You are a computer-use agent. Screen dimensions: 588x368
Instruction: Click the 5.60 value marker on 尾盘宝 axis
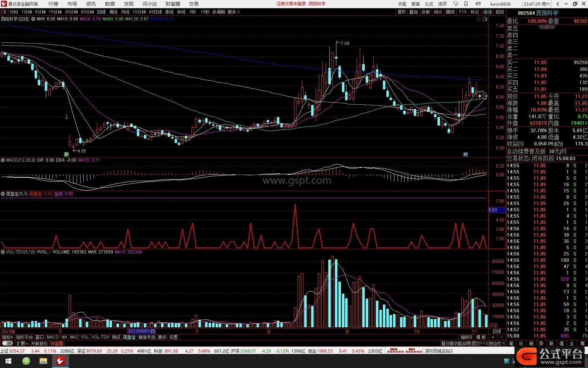[497, 210]
